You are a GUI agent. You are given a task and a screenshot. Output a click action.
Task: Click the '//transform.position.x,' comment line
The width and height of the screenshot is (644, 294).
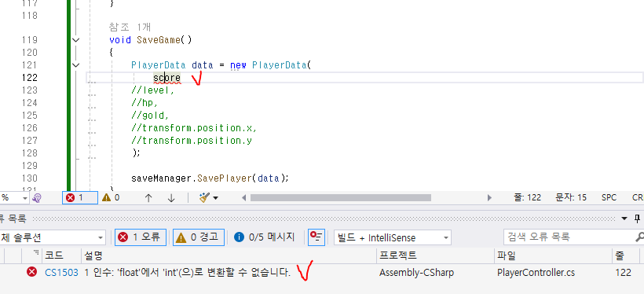pos(194,128)
